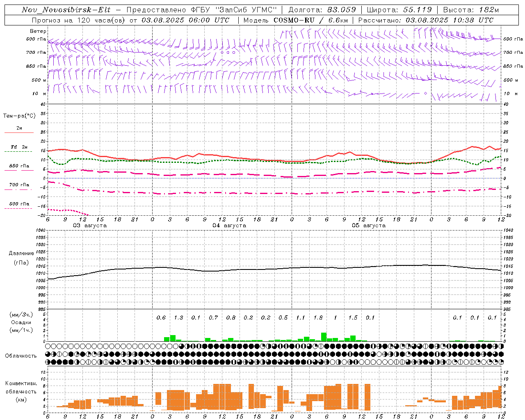
Task: Click the computed time "03.08.2025 10:38 UTC"
Action: pyautogui.click(x=449, y=20)
